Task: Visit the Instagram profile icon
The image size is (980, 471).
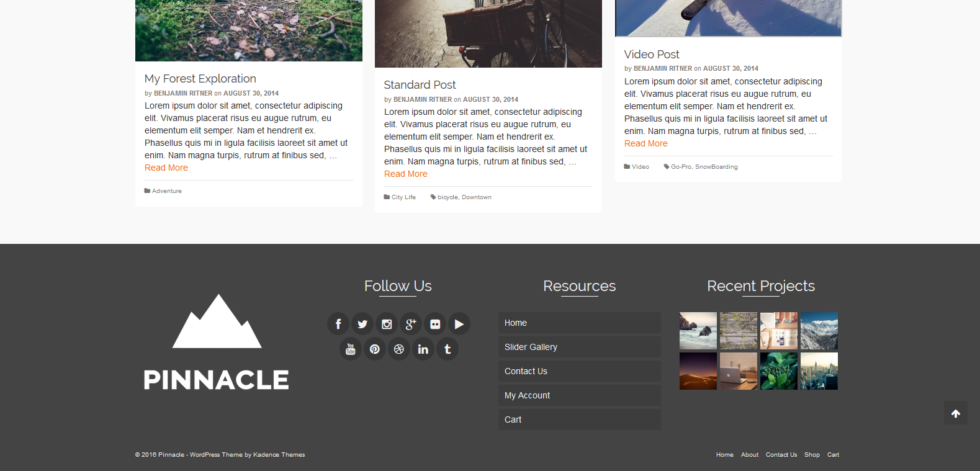Action: point(387,324)
